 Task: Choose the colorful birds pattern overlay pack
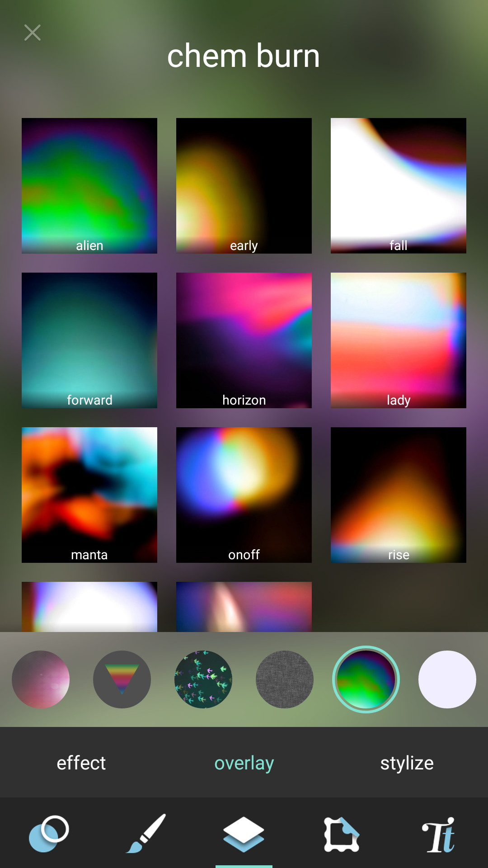tap(203, 679)
